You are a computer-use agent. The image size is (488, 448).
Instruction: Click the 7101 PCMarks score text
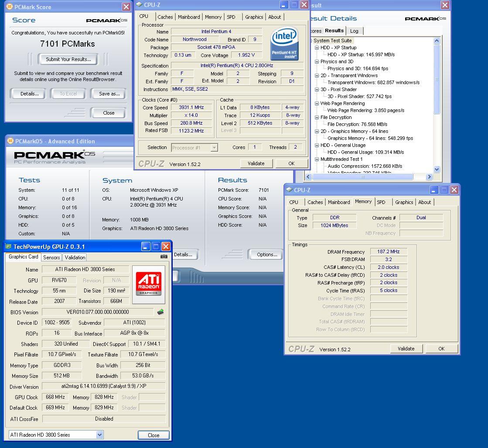[x=68, y=44]
